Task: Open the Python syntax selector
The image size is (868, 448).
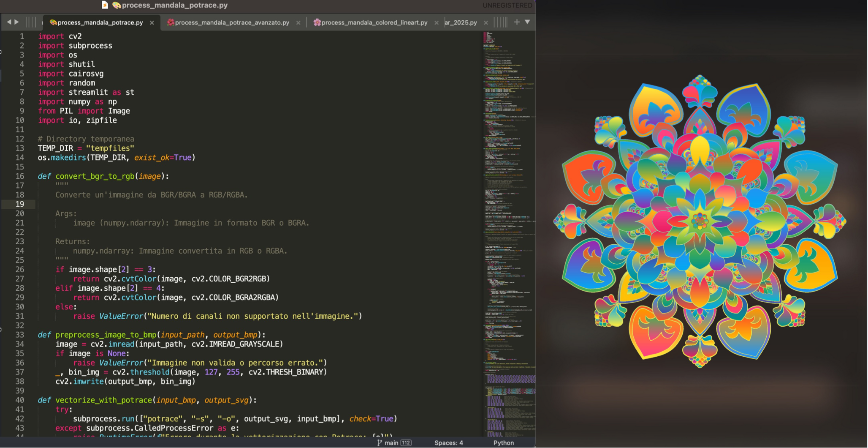Action: [x=503, y=443]
